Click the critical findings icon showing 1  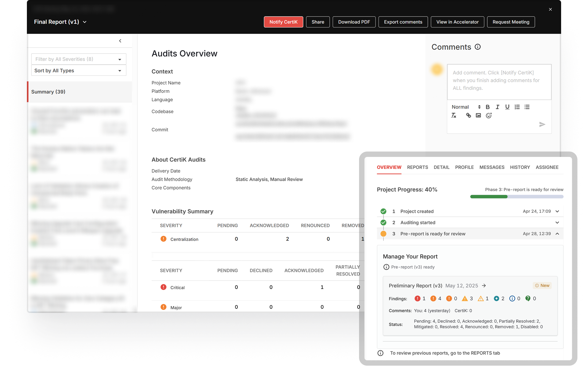[x=418, y=298]
